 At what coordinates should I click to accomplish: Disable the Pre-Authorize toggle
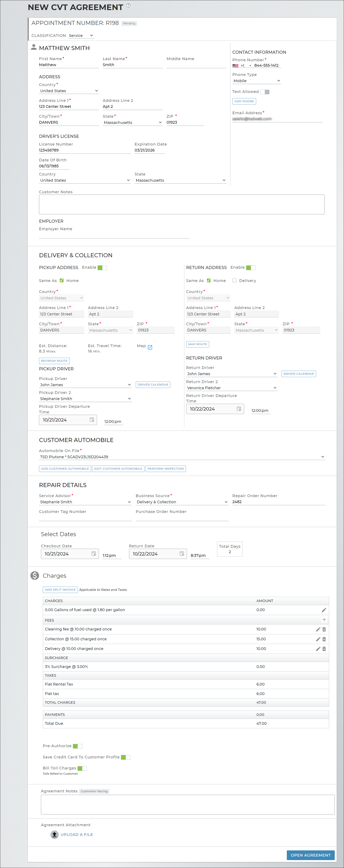77,746
